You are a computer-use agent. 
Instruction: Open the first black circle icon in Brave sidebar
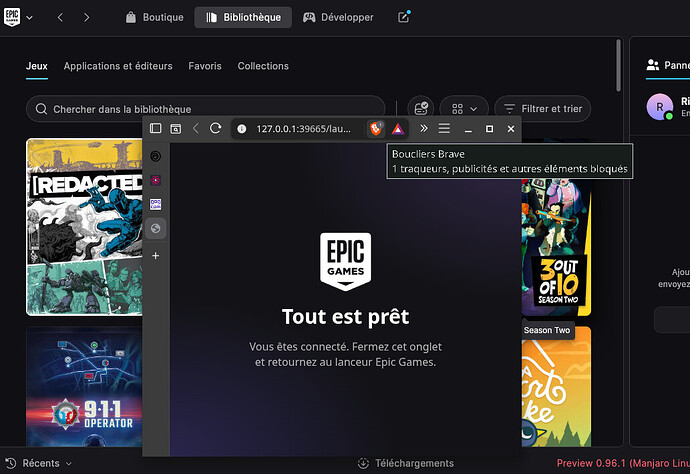tap(155, 156)
